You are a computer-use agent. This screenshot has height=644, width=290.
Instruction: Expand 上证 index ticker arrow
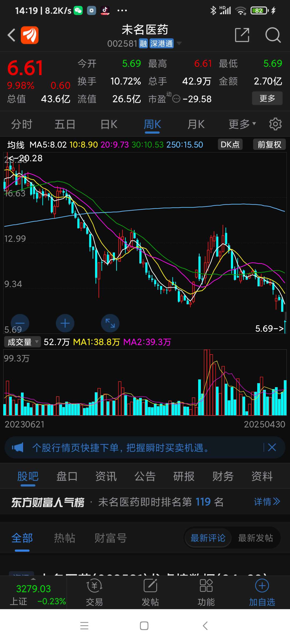[x=33, y=579]
